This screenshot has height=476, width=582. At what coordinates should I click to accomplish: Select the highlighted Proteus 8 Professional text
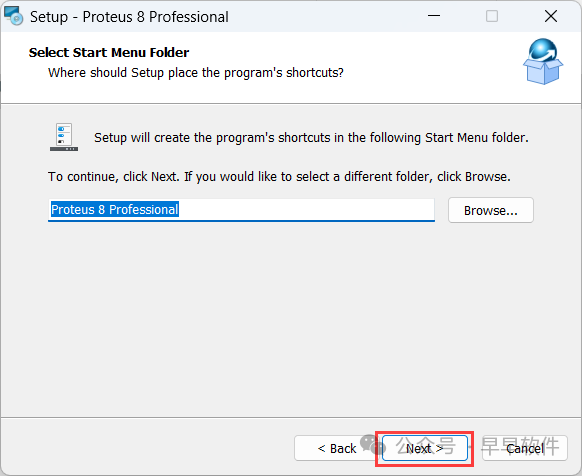point(115,209)
